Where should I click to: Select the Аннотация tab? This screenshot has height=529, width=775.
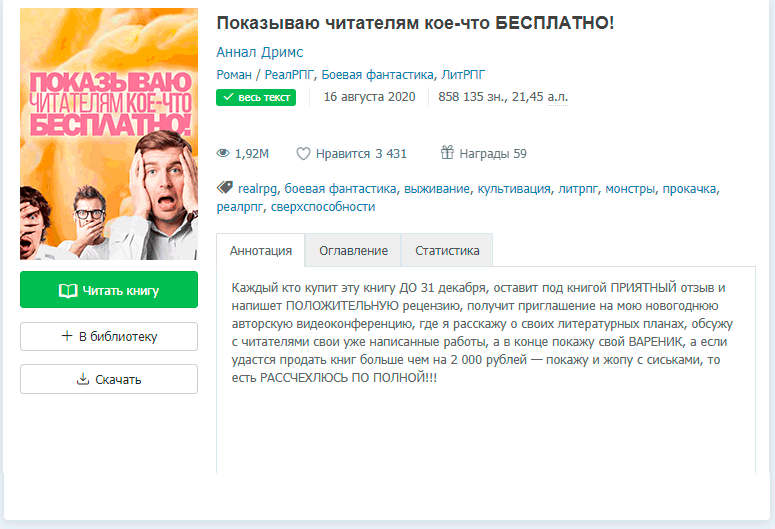click(x=260, y=251)
